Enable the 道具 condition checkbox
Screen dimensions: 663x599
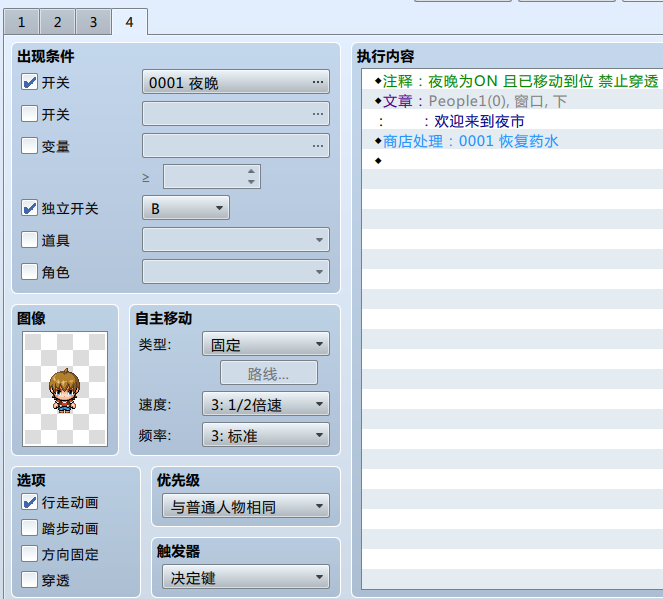point(29,240)
